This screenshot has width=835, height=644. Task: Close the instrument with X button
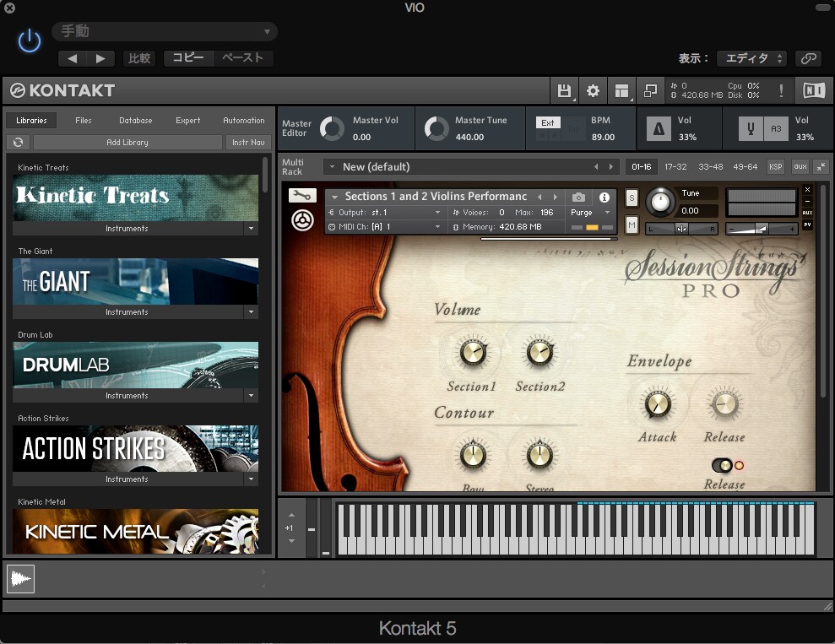pyautogui.click(x=807, y=189)
